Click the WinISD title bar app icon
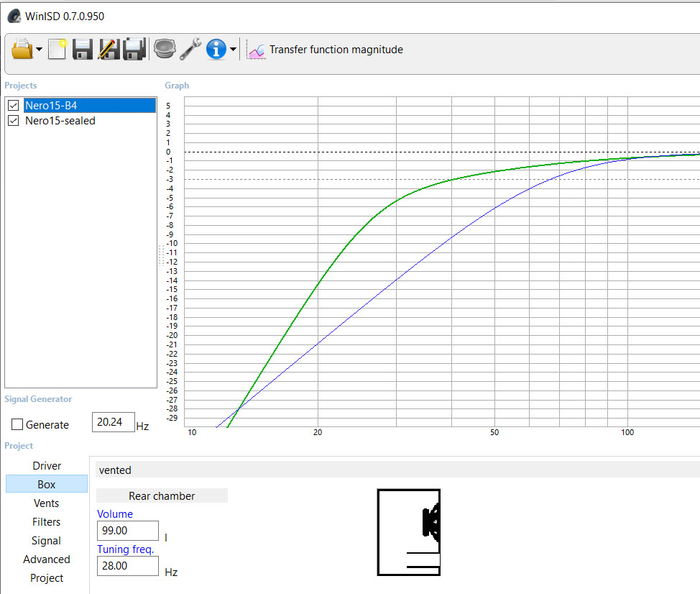 coord(14,17)
